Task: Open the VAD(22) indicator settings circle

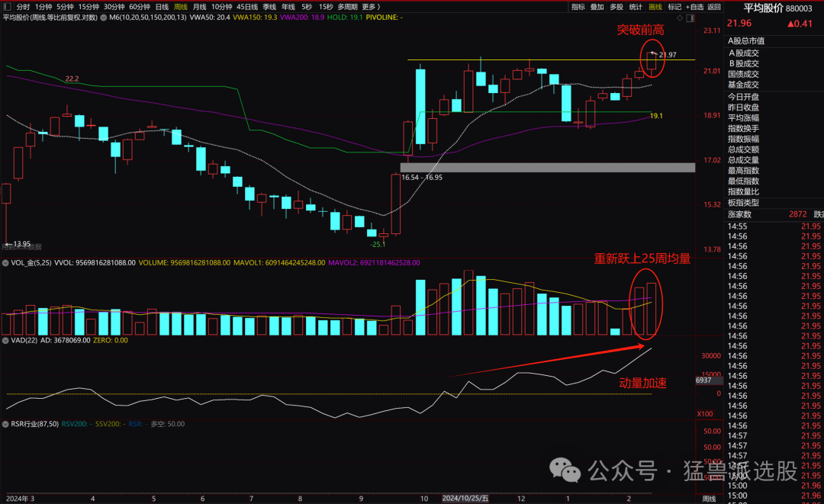Action: 5,340
